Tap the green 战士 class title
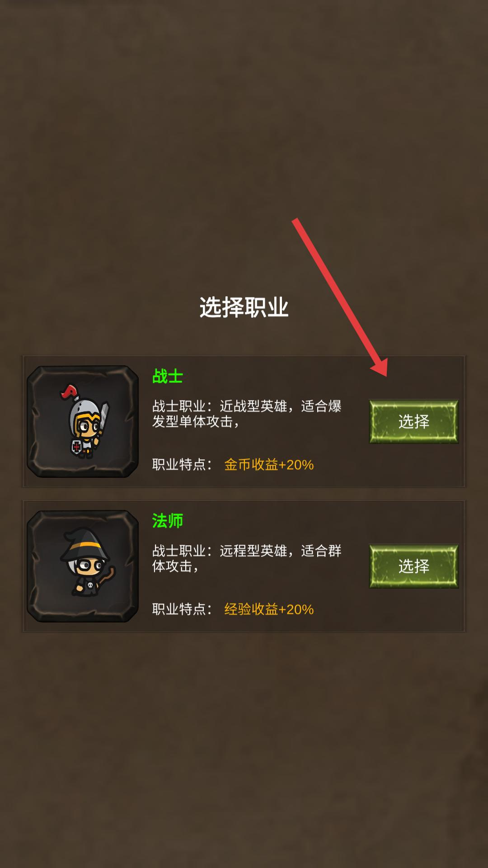The width and height of the screenshot is (488, 868). tap(167, 376)
